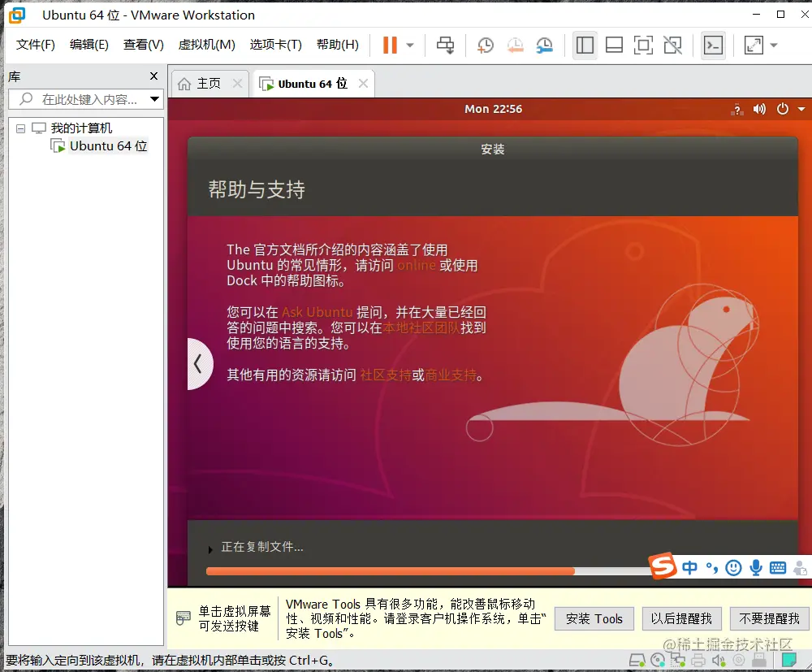The image size is (812, 672).
Task: Toggle Unity mode icon in toolbar
Action: point(672,45)
